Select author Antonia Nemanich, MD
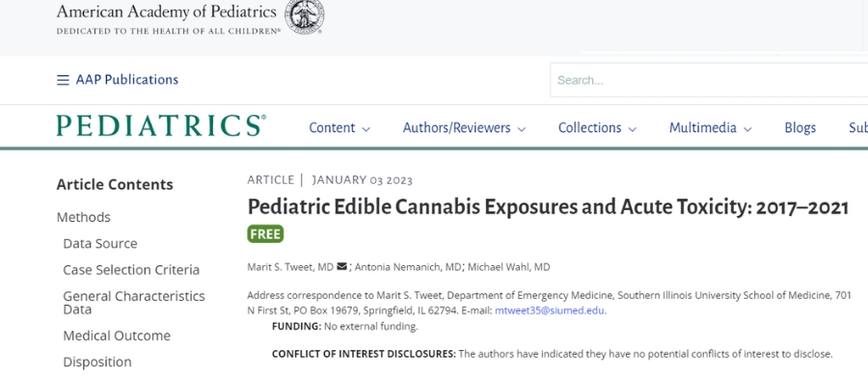Image resolution: width=868 pixels, height=376 pixels. (x=408, y=267)
